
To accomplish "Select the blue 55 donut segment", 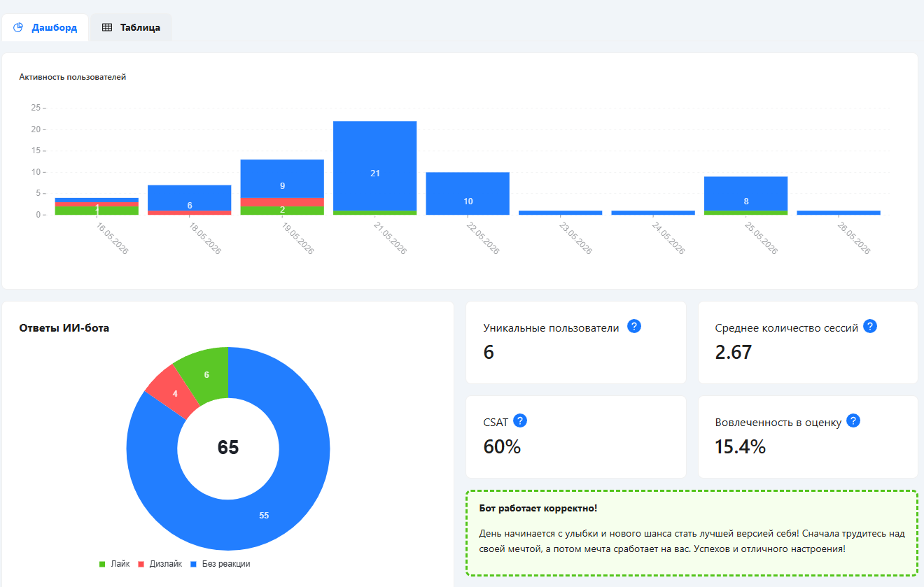I will [x=264, y=515].
